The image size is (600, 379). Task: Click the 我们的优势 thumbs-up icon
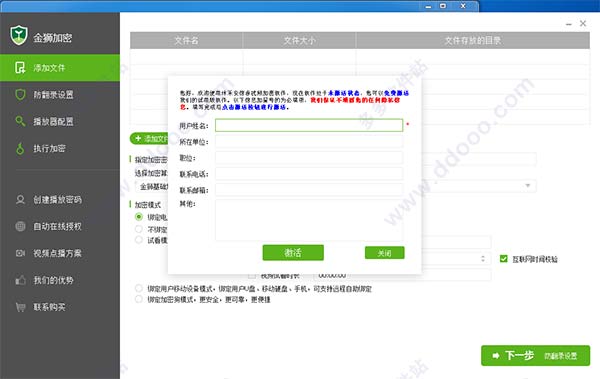[20, 280]
